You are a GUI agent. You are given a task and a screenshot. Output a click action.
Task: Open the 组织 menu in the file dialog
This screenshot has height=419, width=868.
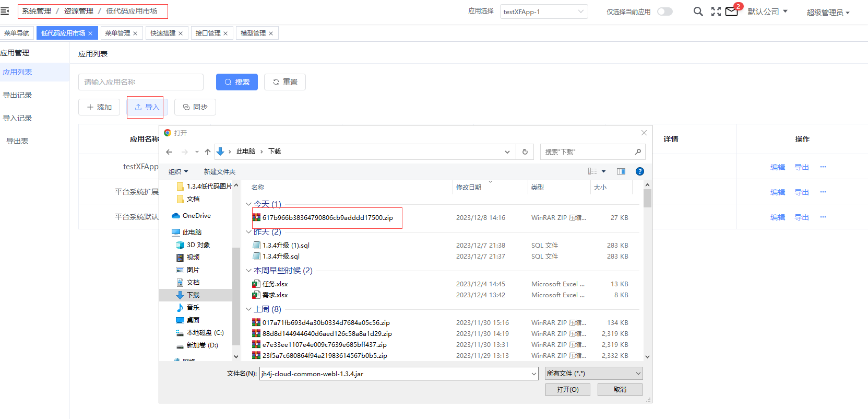[178, 172]
